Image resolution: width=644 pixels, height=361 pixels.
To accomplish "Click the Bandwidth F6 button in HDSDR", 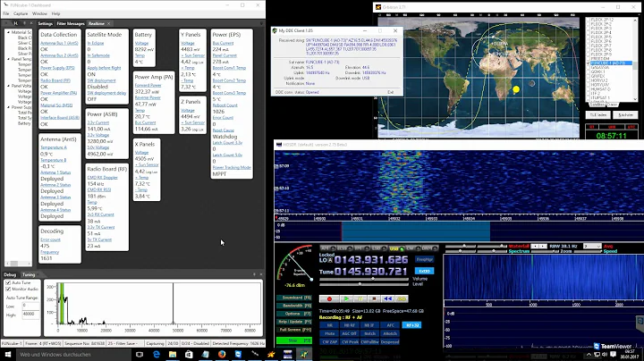I will click(294, 306).
